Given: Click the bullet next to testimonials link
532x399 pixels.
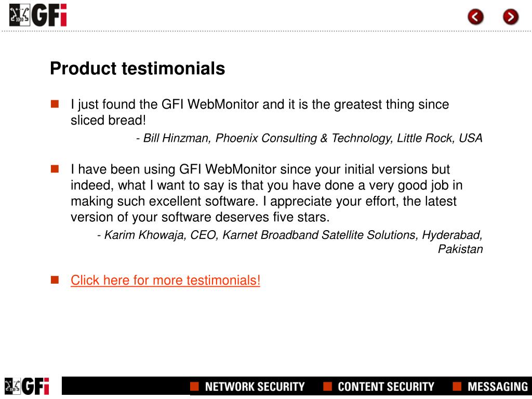Looking at the screenshot, I should (x=55, y=280).
